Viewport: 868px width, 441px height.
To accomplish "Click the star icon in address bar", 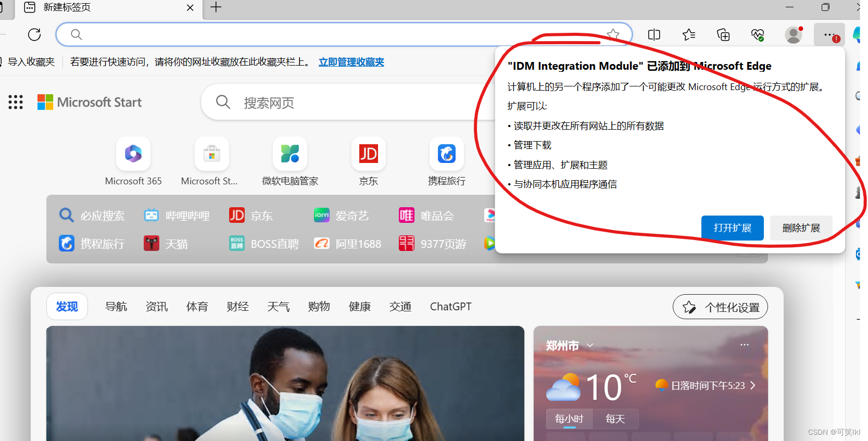I will pos(613,34).
